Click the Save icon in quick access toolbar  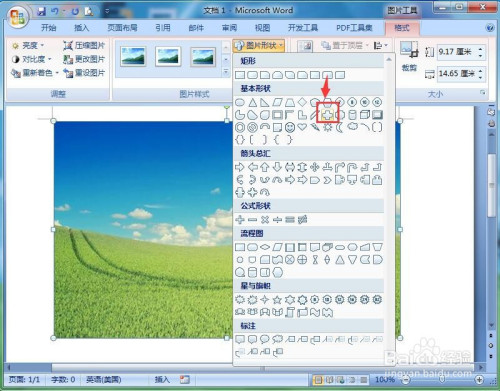tap(41, 11)
